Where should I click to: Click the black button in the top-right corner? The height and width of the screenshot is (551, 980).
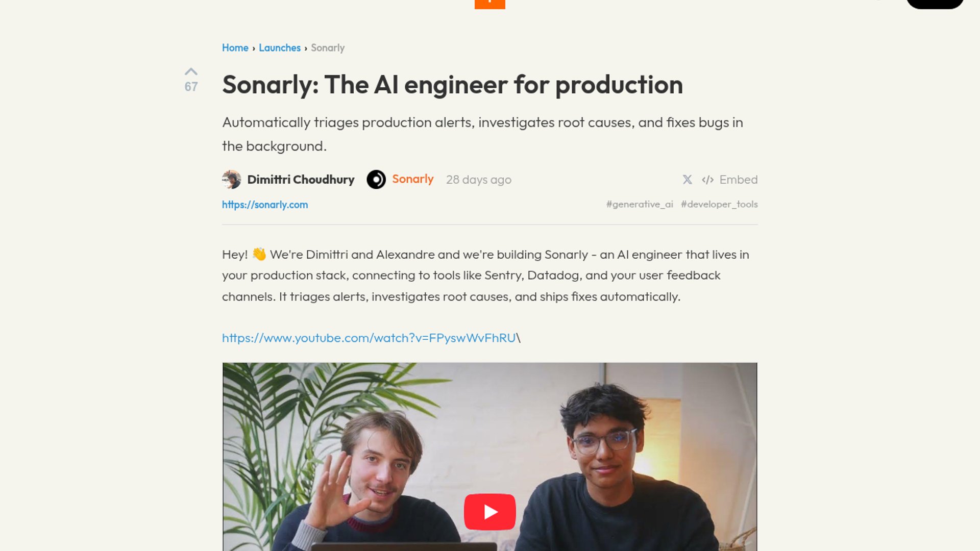tap(935, 4)
